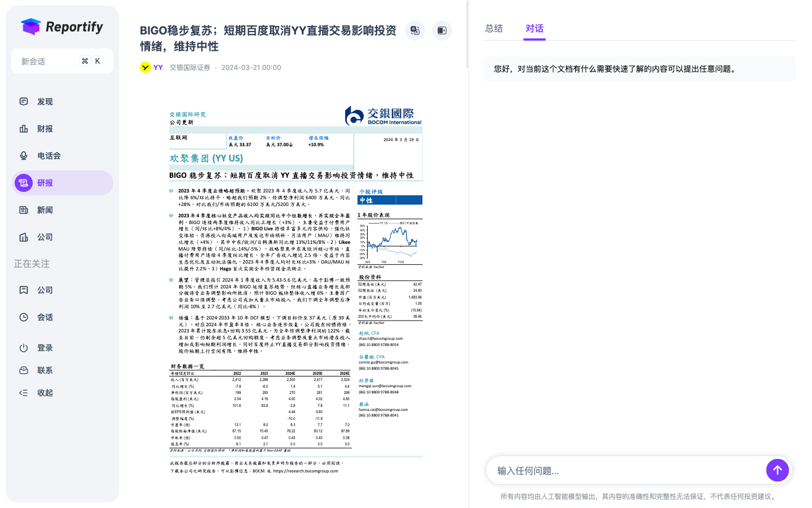Click the 正在关注 section heading
This screenshot has height=508, width=812.
pos(32,264)
